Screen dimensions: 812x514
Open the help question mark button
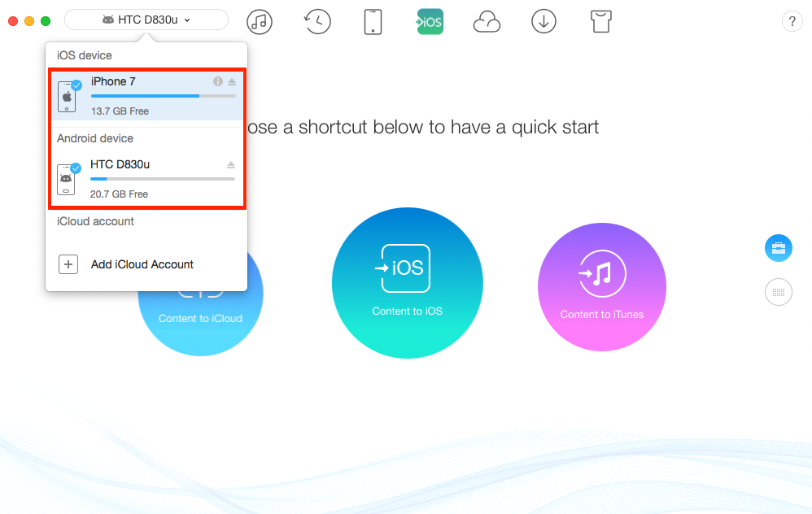792,22
